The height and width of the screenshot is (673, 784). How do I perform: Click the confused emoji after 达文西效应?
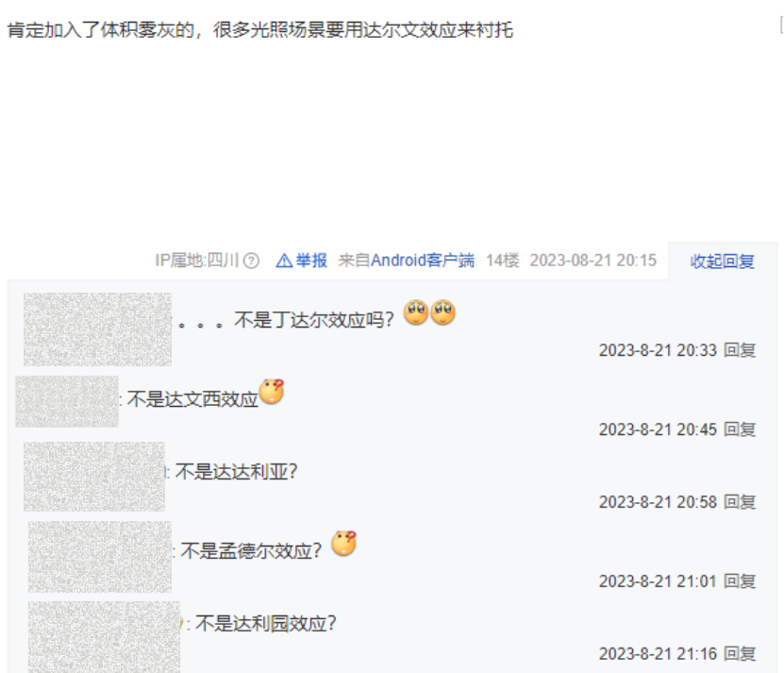tap(272, 392)
